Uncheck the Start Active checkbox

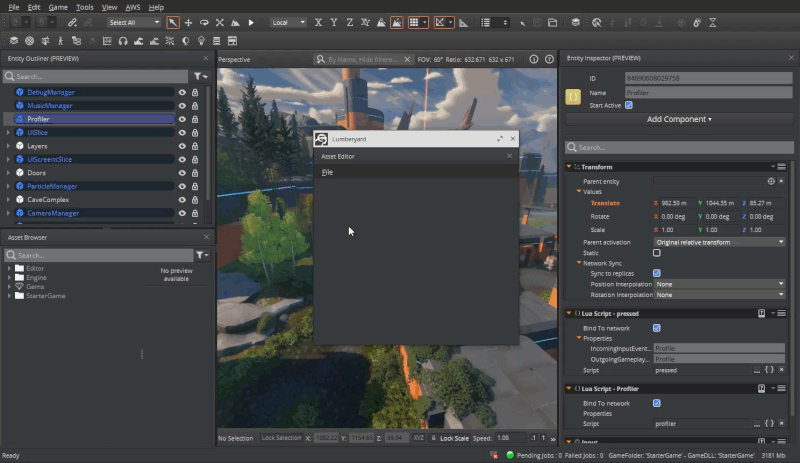629,105
